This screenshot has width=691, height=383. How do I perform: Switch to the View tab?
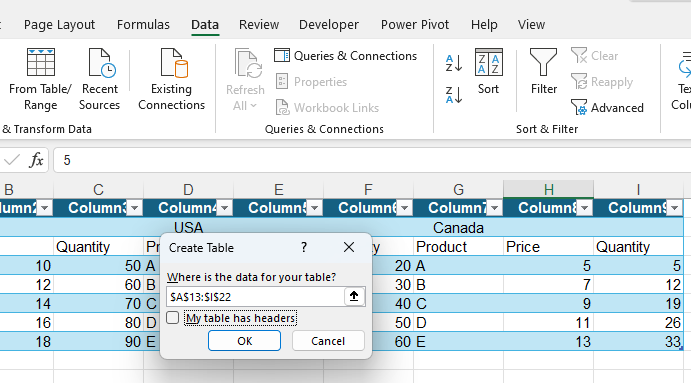(531, 25)
